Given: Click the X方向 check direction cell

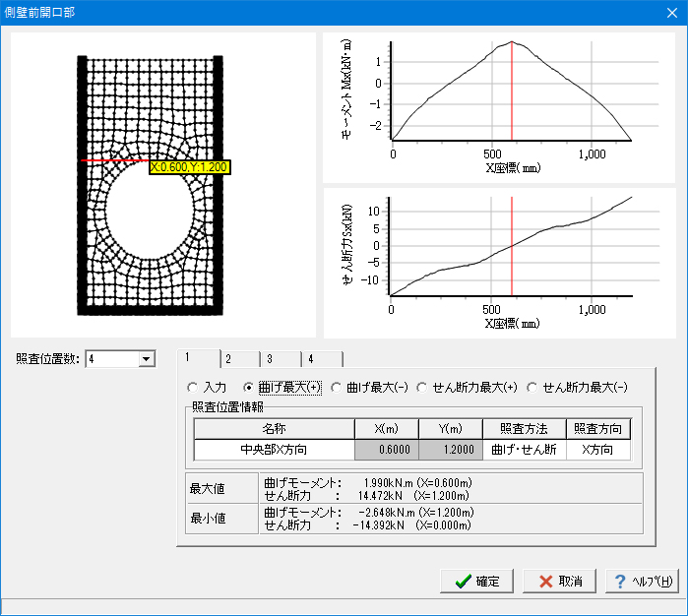Looking at the screenshot, I should [x=598, y=450].
